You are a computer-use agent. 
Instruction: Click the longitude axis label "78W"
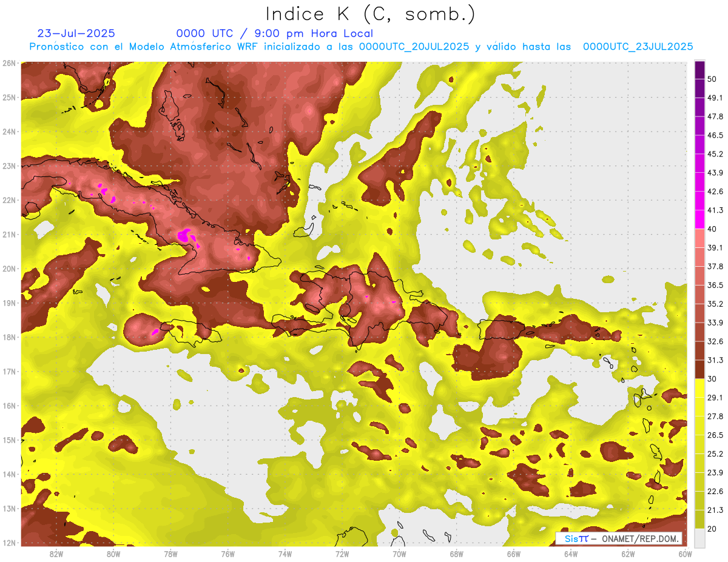click(x=170, y=554)
